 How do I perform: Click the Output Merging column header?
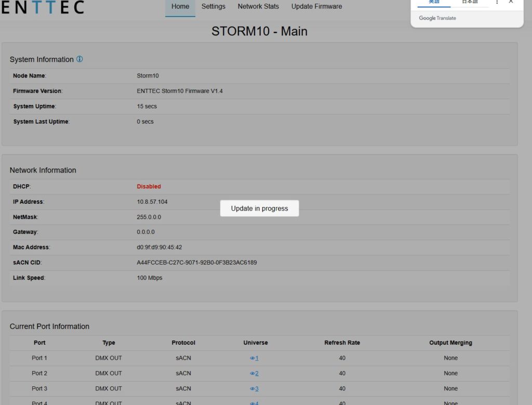pyautogui.click(x=450, y=343)
